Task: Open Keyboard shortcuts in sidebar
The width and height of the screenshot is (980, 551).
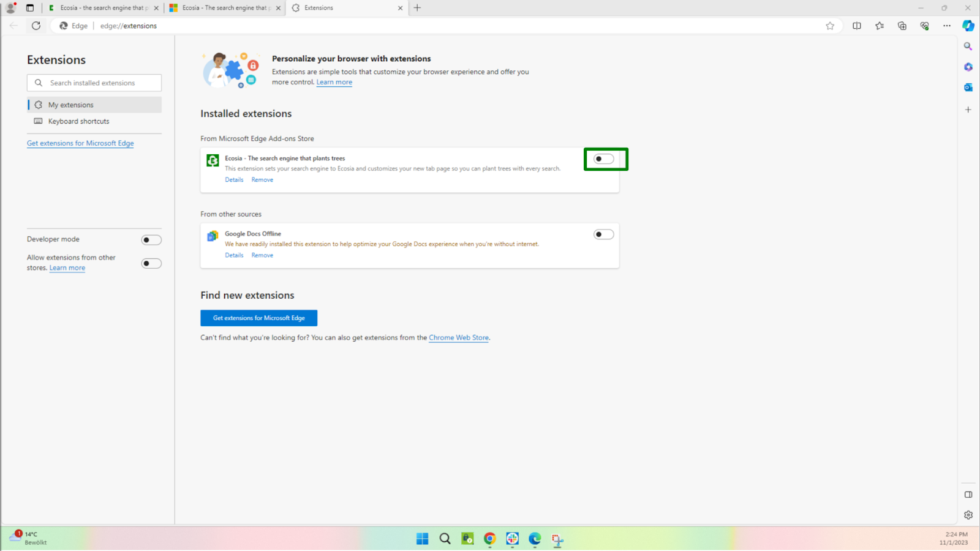Action: click(x=94, y=121)
